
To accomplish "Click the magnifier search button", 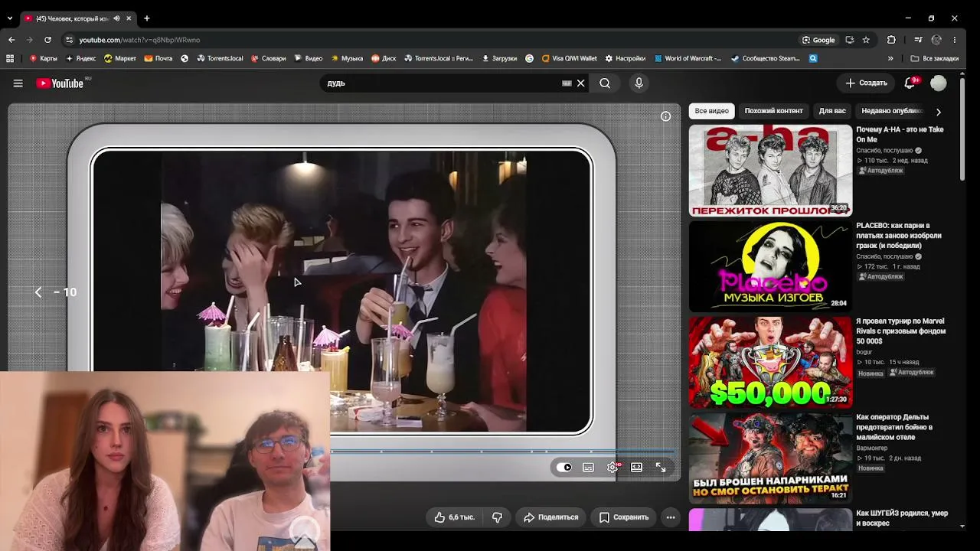I will pyautogui.click(x=605, y=83).
